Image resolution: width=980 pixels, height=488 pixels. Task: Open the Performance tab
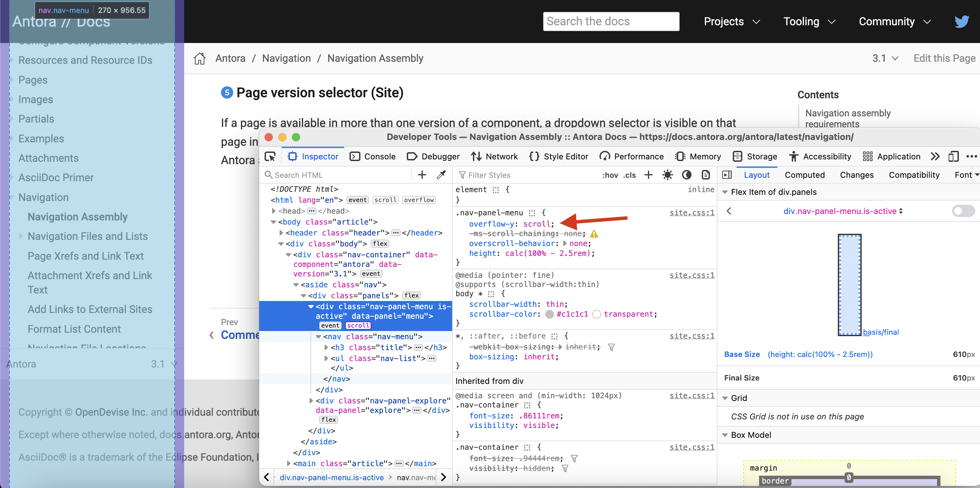tap(632, 156)
